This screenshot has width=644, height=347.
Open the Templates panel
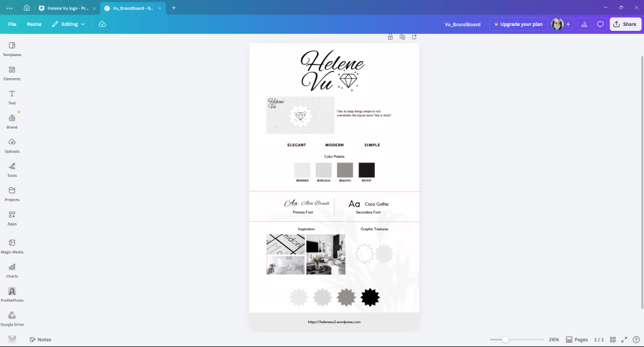tap(12, 48)
